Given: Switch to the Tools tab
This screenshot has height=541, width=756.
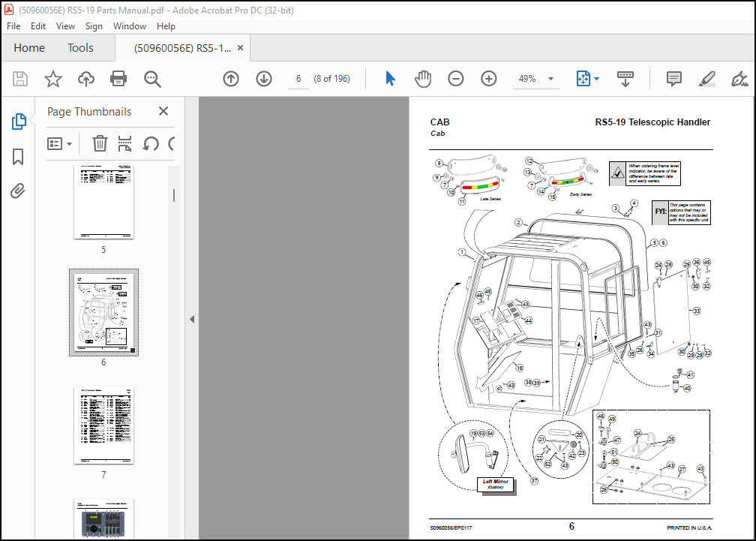Looking at the screenshot, I should (80, 48).
